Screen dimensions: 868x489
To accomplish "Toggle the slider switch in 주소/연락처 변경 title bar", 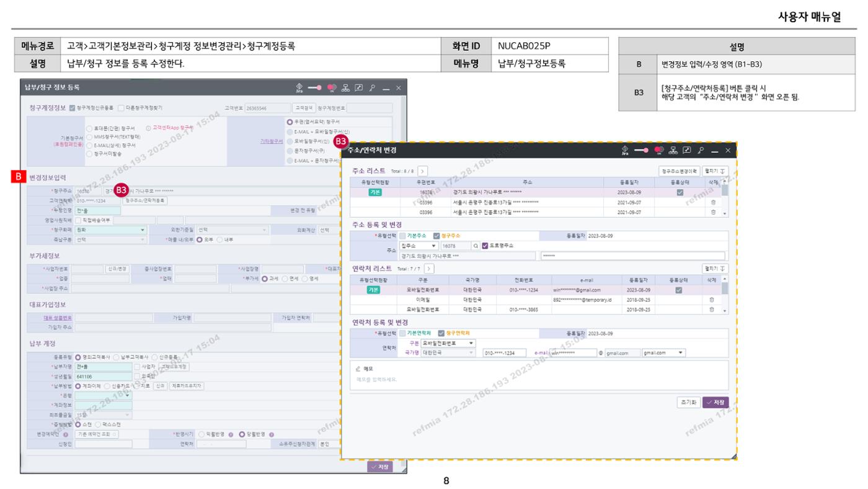I will [x=642, y=151].
